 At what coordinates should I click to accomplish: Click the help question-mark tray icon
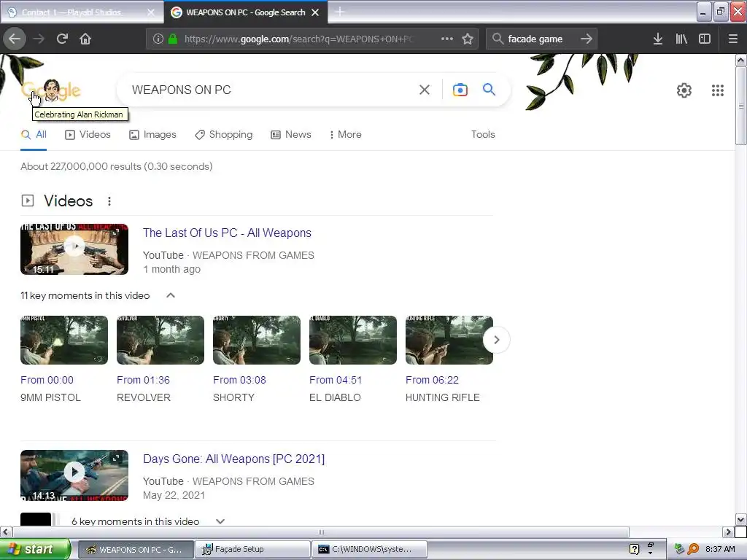634,549
